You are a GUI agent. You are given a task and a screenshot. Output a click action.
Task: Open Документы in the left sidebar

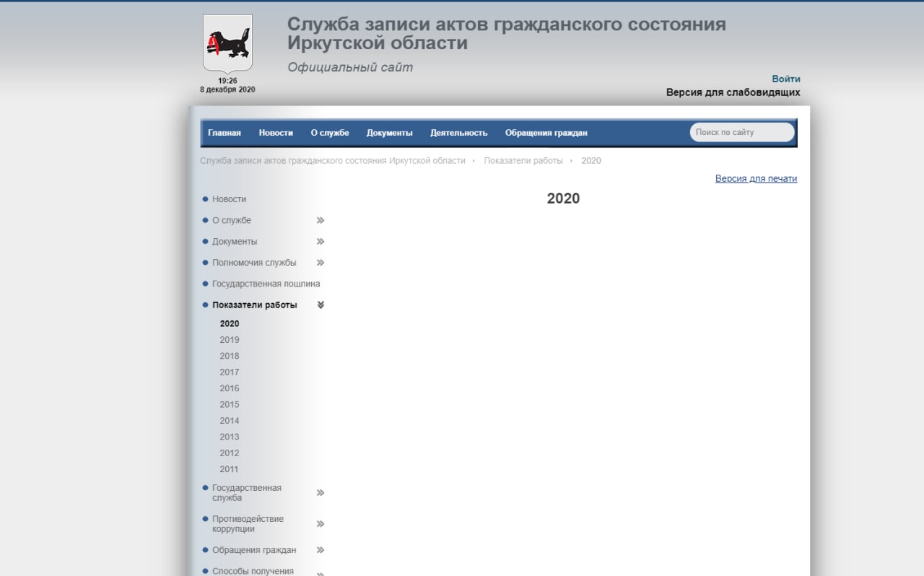[x=235, y=242]
